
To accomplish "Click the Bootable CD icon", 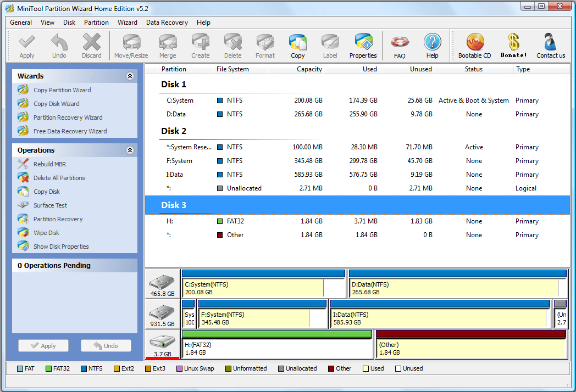I will tap(475, 42).
